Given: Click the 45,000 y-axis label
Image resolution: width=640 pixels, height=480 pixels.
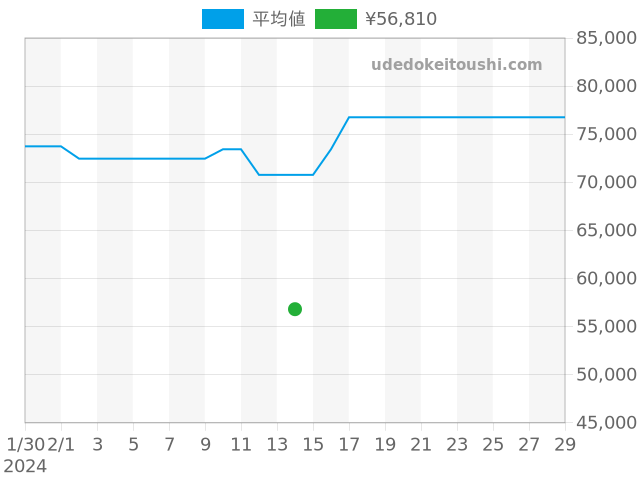Looking at the screenshot, I should [x=606, y=422].
